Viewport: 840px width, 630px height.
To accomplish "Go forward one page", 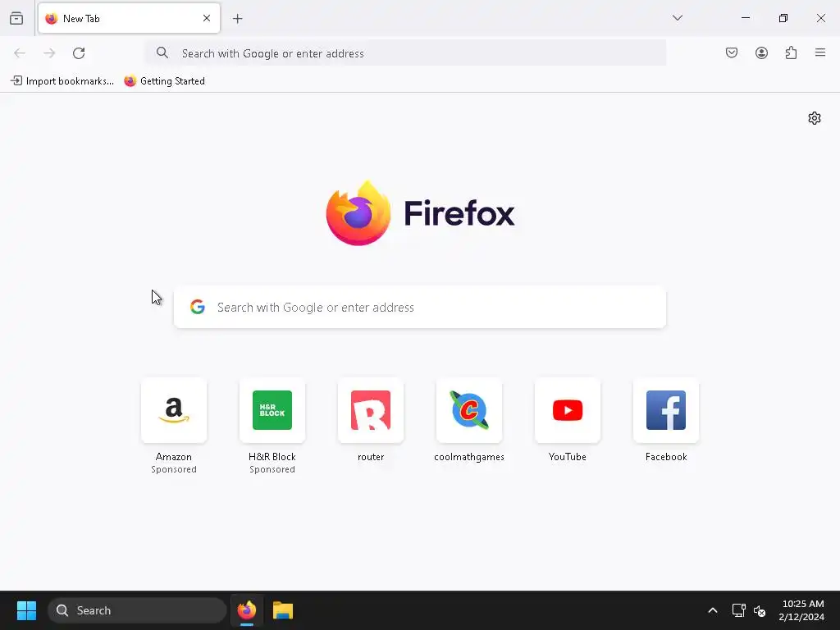I will tap(49, 53).
